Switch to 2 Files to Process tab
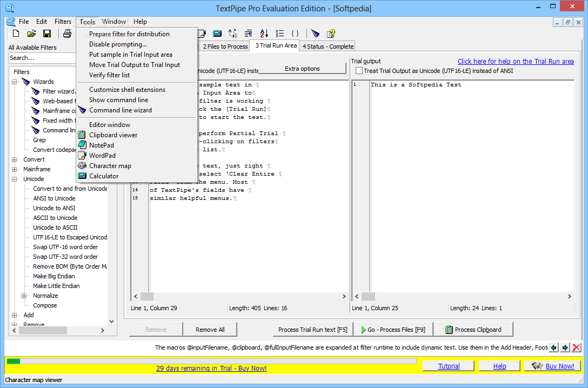 point(225,46)
